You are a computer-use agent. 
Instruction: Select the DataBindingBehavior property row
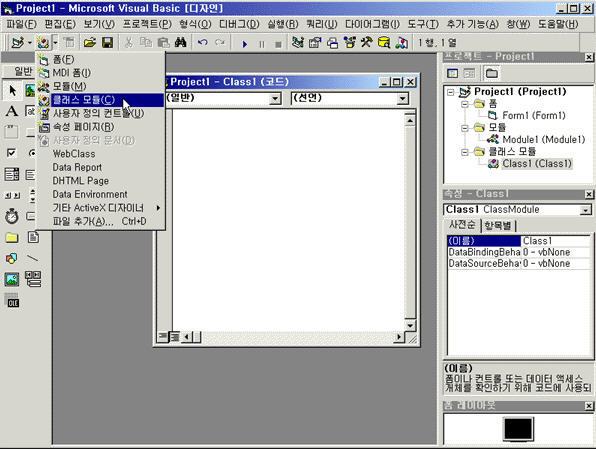point(518,252)
